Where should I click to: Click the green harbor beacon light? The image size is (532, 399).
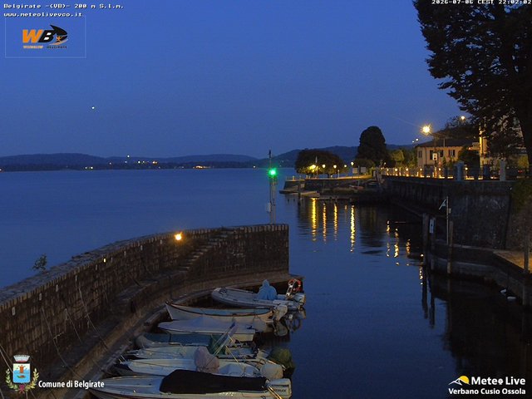coord(273,173)
